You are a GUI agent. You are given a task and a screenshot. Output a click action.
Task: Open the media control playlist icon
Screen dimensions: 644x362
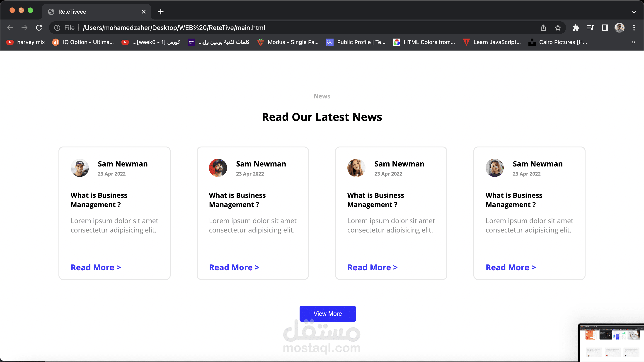(590, 28)
